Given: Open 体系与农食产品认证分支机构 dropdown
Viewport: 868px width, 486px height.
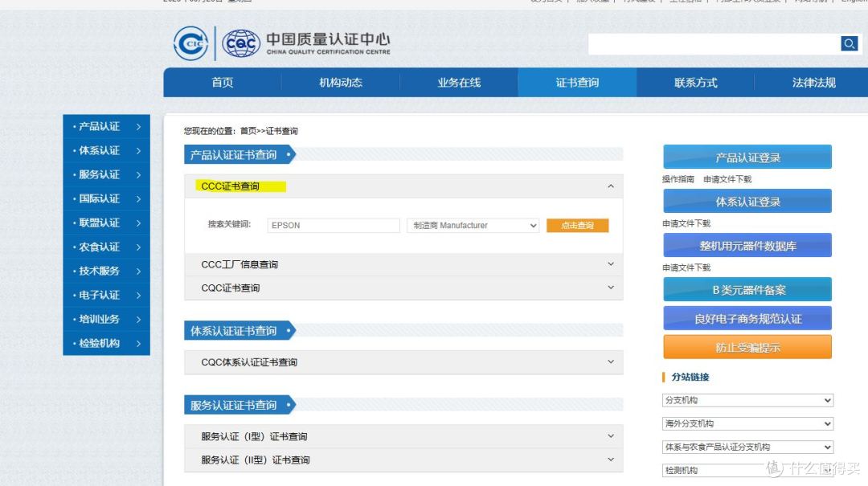Looking at the screenshot, I should pos(747,447).
